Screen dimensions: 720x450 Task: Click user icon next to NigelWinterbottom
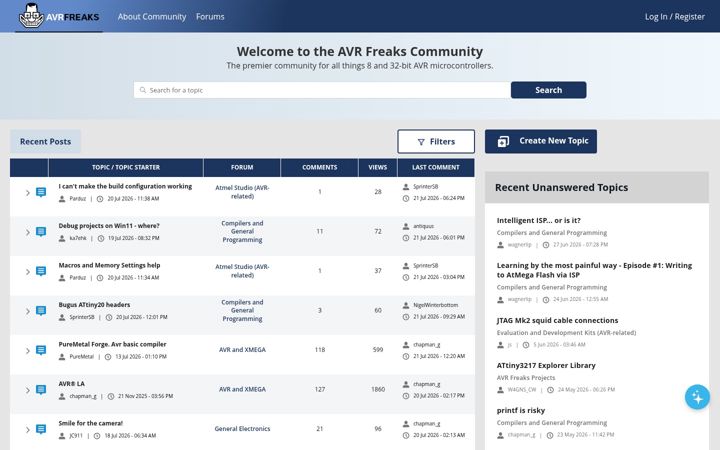tap(406, 305)
